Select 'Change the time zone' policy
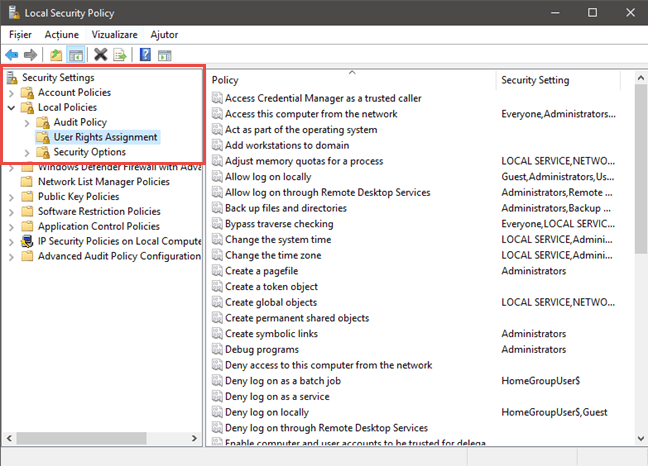This screenshot has height=466, width=648. tap(273, 255)
